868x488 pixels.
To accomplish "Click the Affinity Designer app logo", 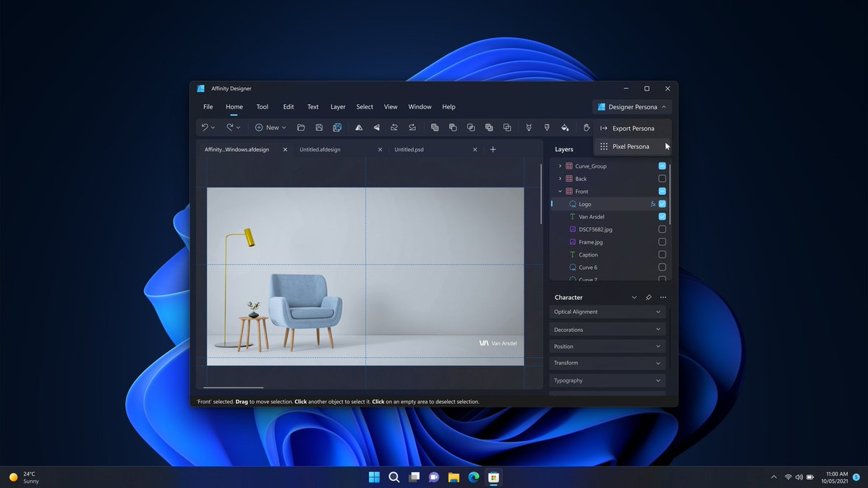I will click(201, 88).
